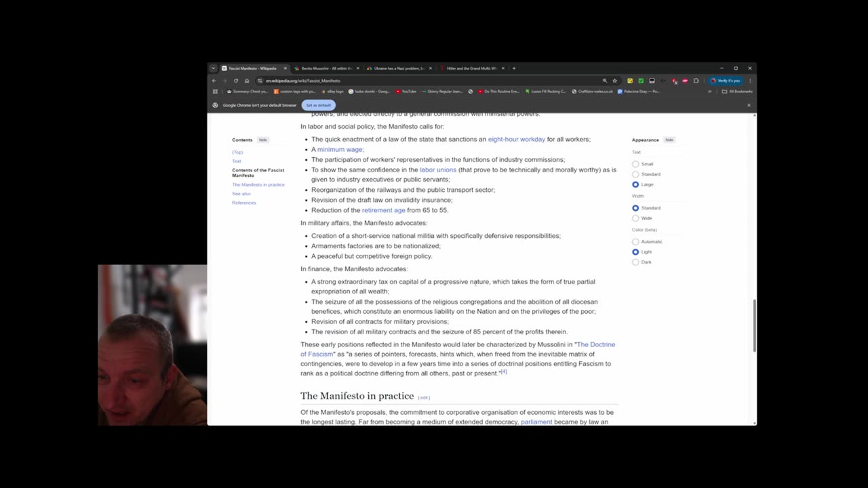Click the 'Set as default' button
This screenshot has height=488, width=868.
pos(319,105)
